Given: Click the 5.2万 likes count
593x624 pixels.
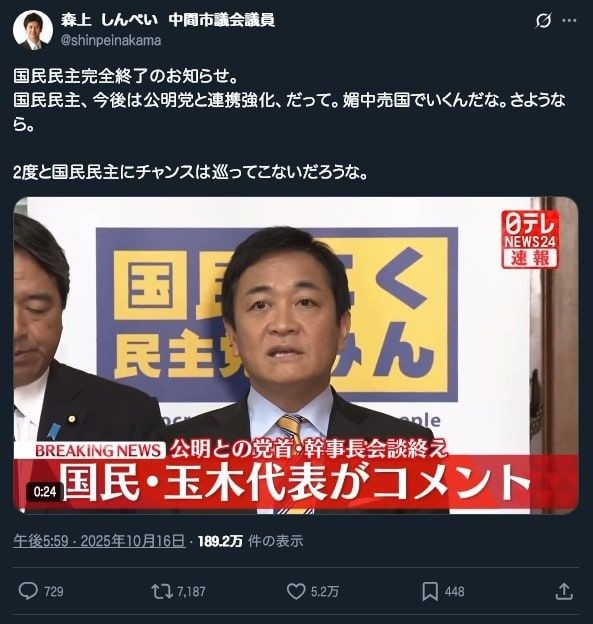Looking at the screenshot, I should point(325,592).
